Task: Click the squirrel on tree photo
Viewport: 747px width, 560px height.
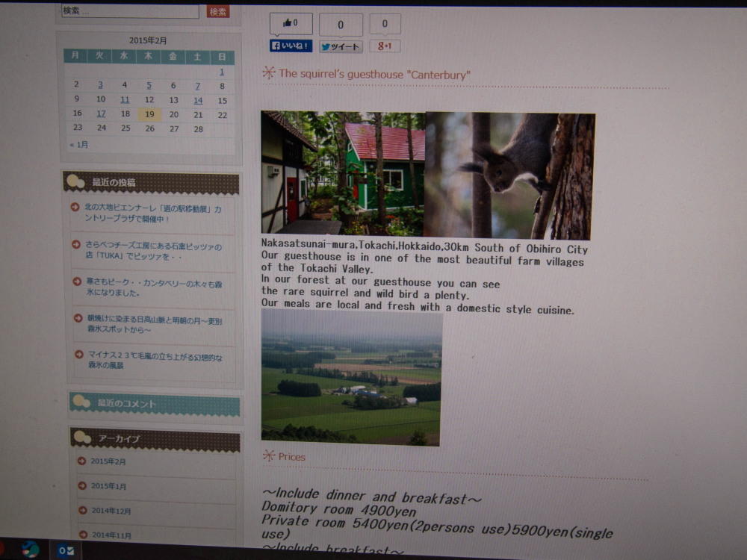Action: click(509, 176)
